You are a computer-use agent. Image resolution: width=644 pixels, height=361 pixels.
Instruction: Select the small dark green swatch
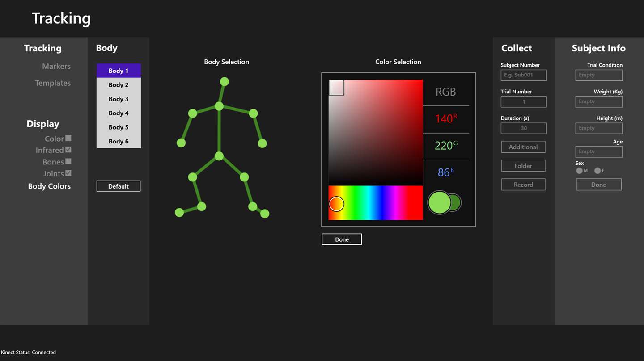click(455, 203)
